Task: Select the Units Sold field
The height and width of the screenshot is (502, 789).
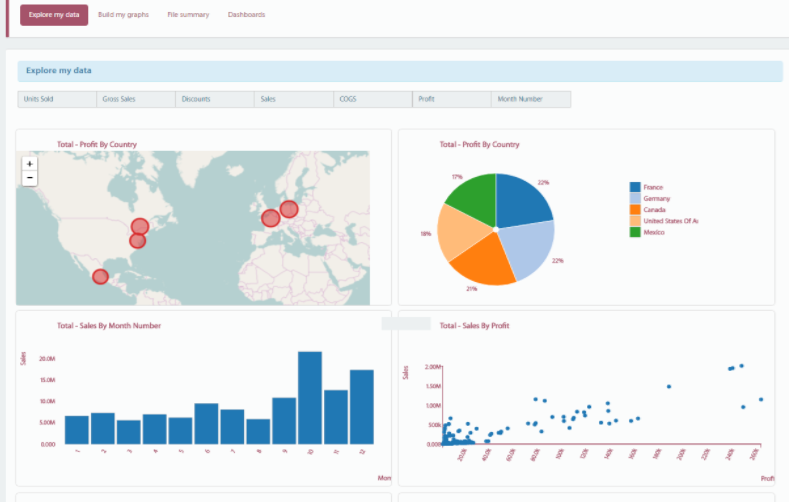Action: (57, 99)
